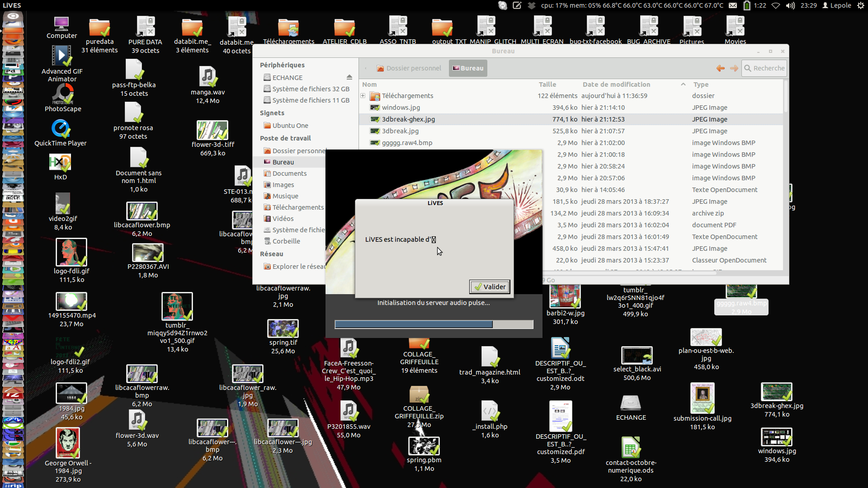Open PhotoScape desktop icon

63,94
